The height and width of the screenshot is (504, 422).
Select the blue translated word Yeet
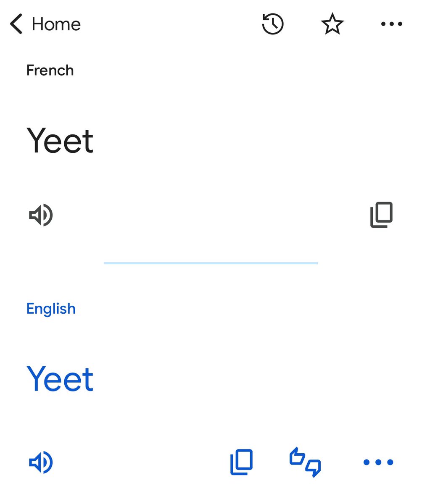click(x=60, y=379)
